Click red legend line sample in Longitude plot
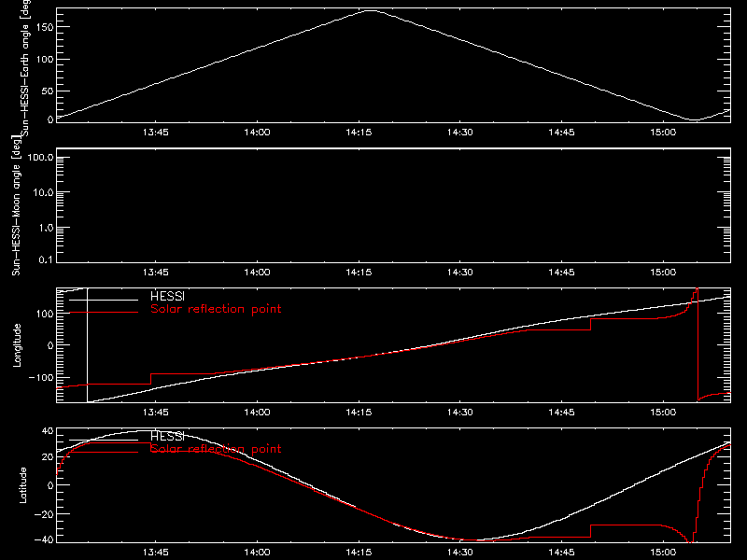The height and width of the screenshot is (560, 747). click(104, 313)
